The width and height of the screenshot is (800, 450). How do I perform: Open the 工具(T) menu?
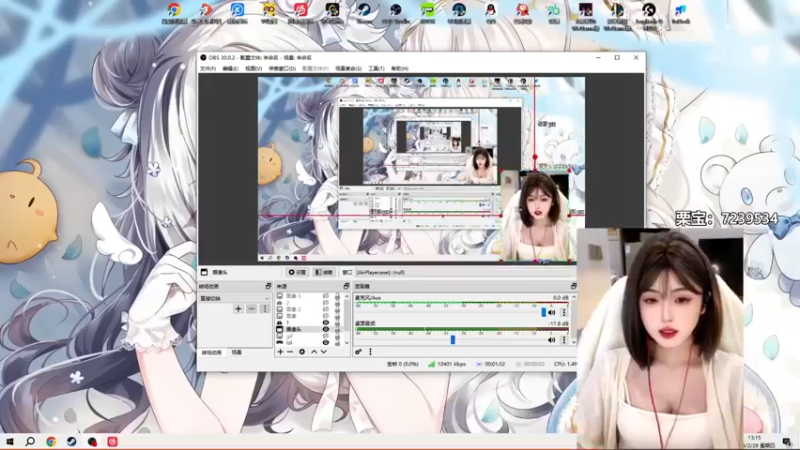(376, 68)
